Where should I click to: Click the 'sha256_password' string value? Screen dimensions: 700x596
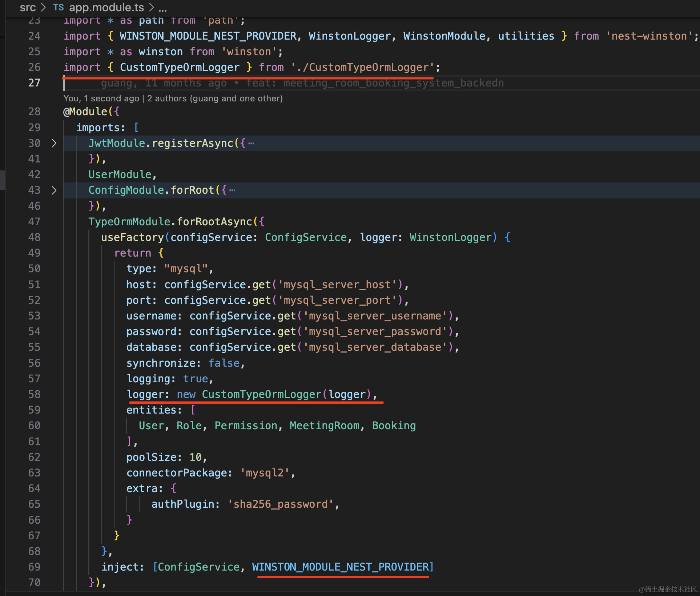[x=280, y=504]
